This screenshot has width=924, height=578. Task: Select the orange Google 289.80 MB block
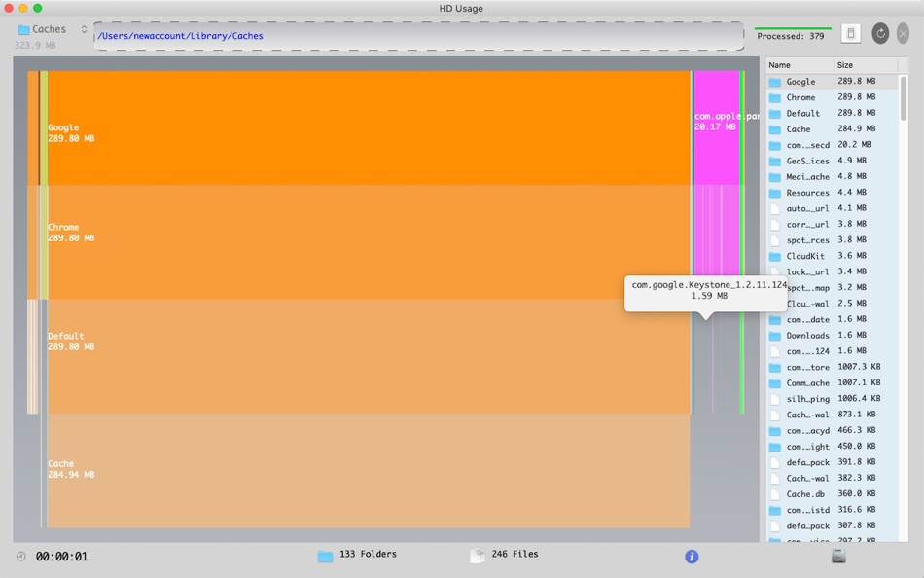(369, 128)
